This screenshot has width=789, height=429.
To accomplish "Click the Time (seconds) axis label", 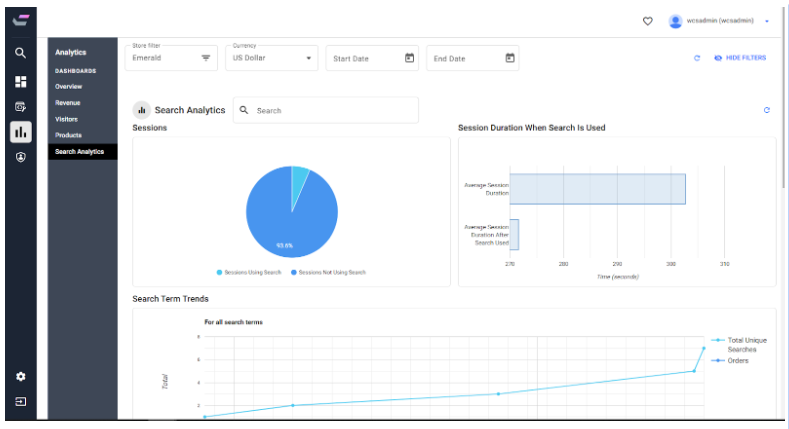I will [617, 277].
